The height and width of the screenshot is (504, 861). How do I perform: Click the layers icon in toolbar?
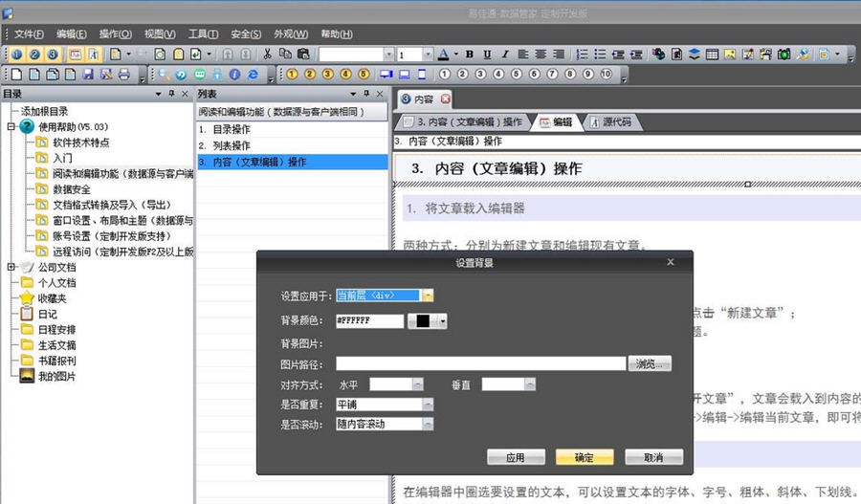695,54
